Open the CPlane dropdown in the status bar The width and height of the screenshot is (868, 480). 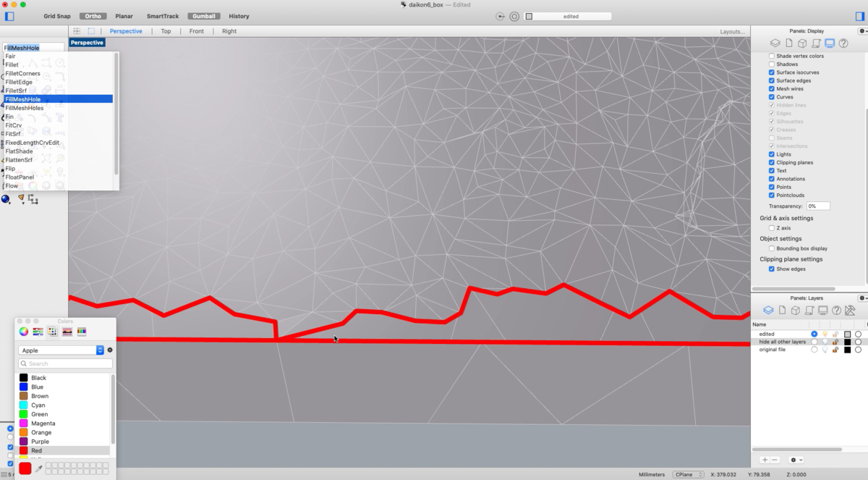click(x=689, y=475)
